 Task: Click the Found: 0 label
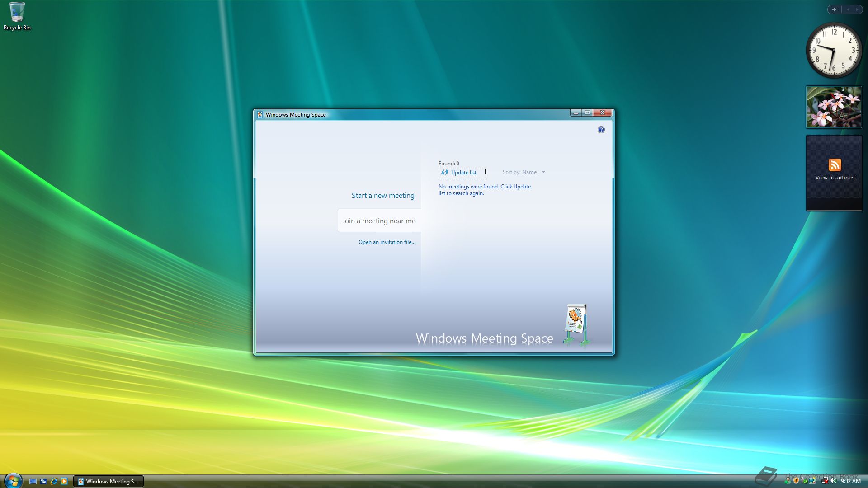pos(448,164)
